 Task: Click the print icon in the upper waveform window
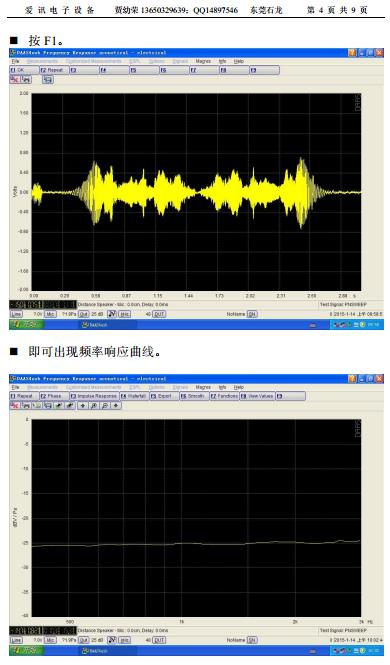pyautogui.click(x=26, y=79)
